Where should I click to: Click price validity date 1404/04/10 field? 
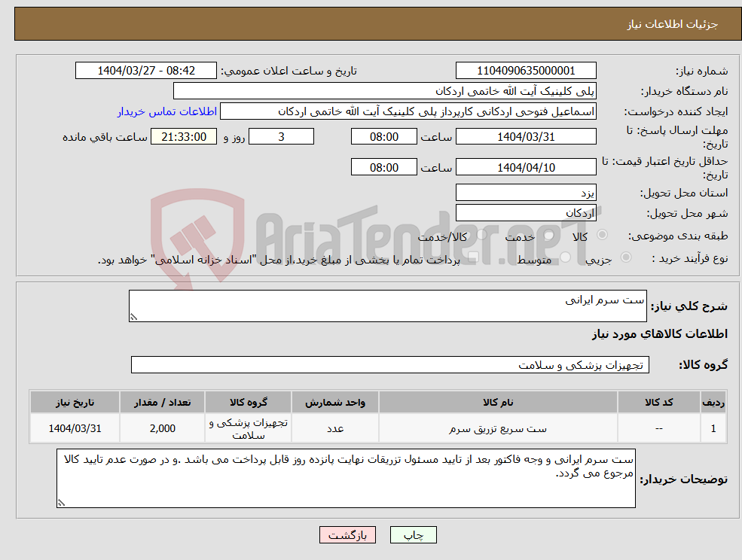pyautogui.click(x=526, y=167)
